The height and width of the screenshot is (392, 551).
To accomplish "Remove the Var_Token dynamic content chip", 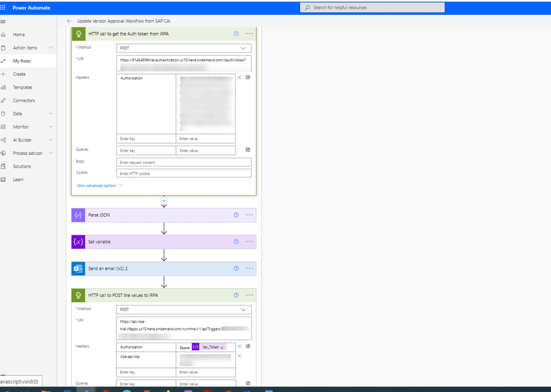I will (222, 348).
